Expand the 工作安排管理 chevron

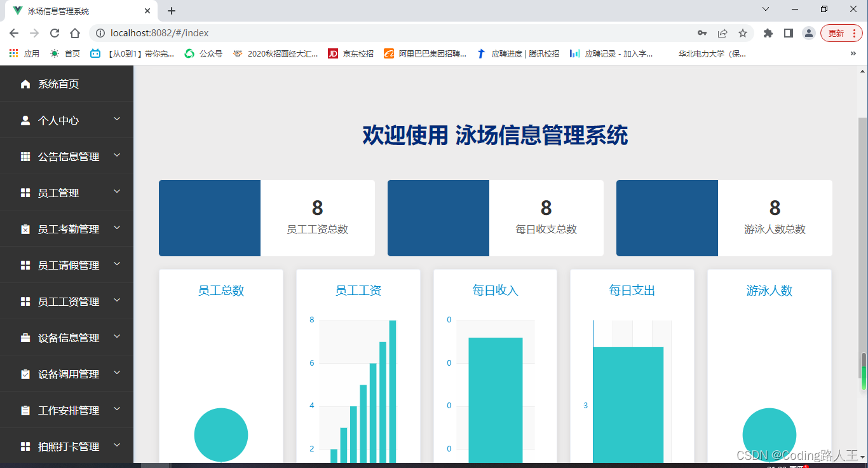(117, 409)
